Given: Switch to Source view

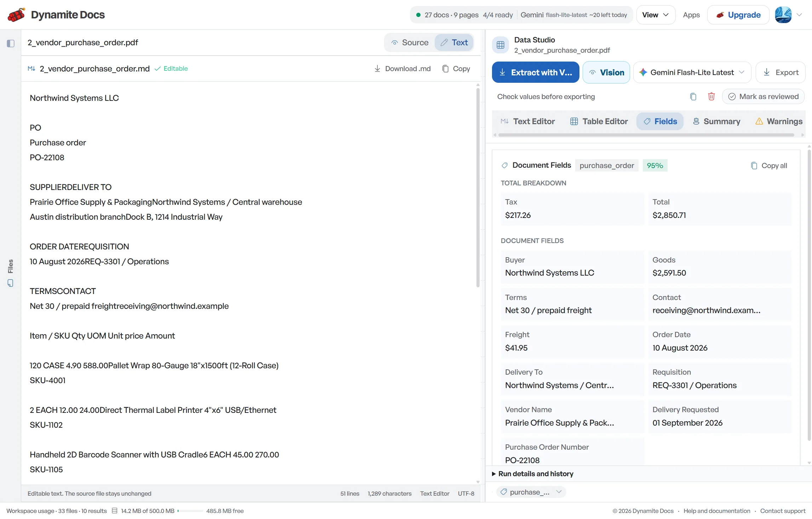Looking at the screenshot, I should click(410, 42).
